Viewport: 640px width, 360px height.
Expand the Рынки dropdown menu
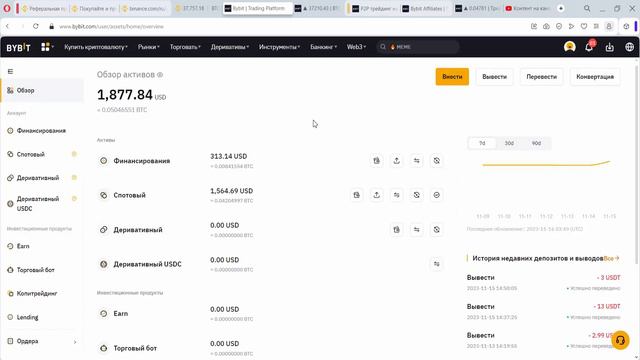(149, 47)
